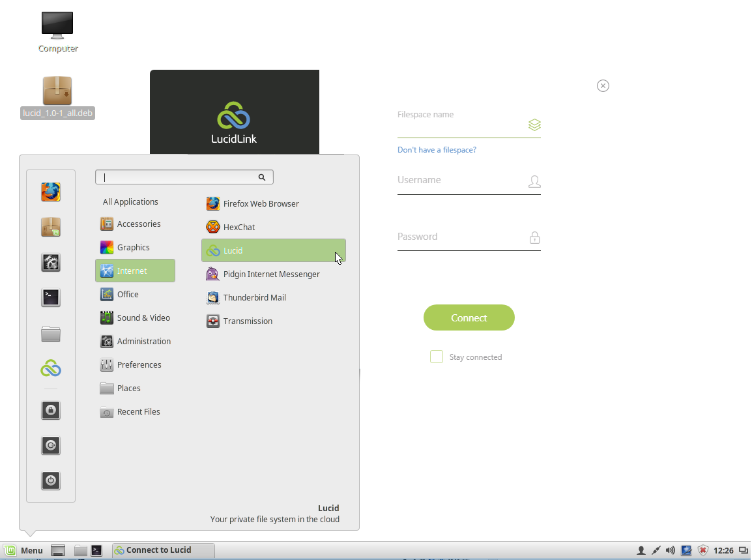Open the Places category
Viewport: 752px width, 560px height.
pos(136,388)
